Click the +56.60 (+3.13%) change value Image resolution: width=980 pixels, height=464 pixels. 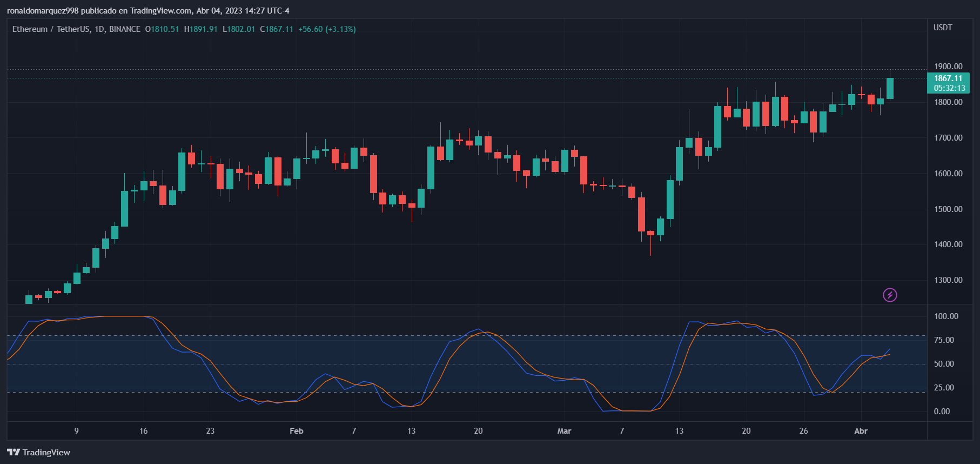tap(327, 29)
